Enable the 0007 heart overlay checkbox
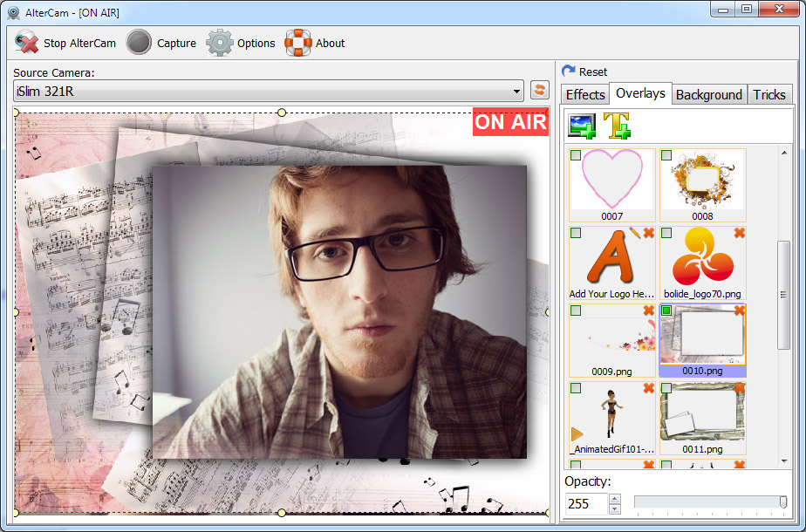The height and width of the screenshot is (532, 806). tap(576, 155)
